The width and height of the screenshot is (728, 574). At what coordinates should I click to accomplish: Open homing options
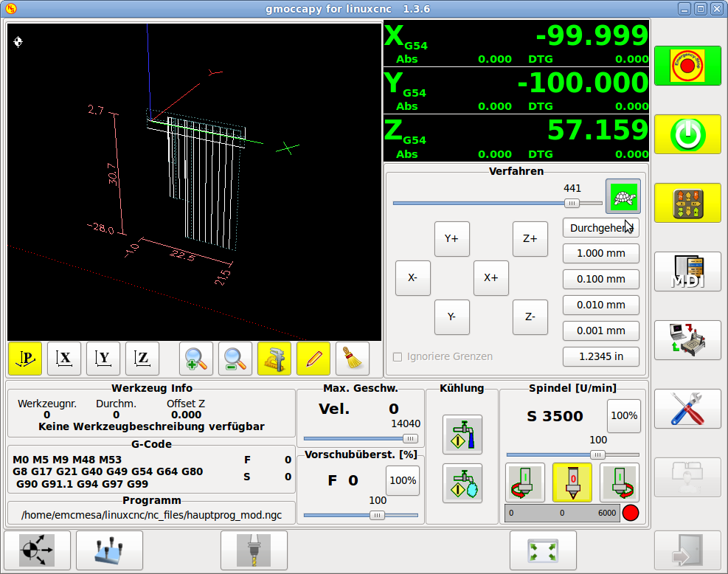37,550
